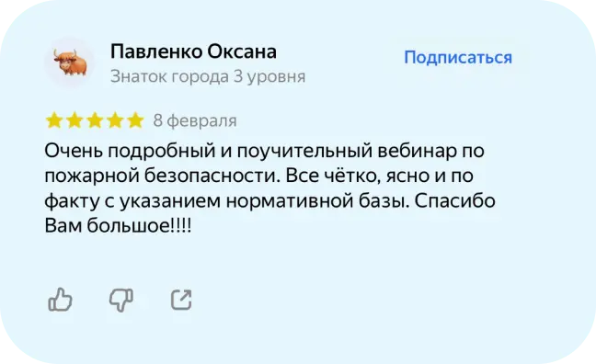
Task: Click the Знаток города 3 уровня badge text
Action: (208, 76)
